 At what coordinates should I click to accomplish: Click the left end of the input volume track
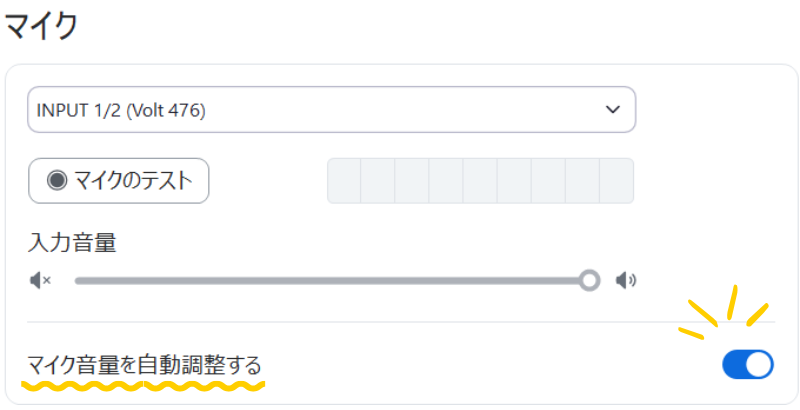pyautogui.click(x=80, y=280)
